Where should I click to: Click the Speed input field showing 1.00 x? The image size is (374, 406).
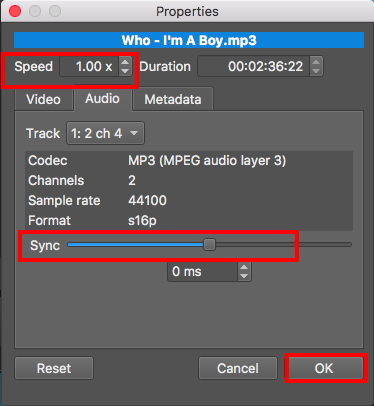tap(90, 66)
